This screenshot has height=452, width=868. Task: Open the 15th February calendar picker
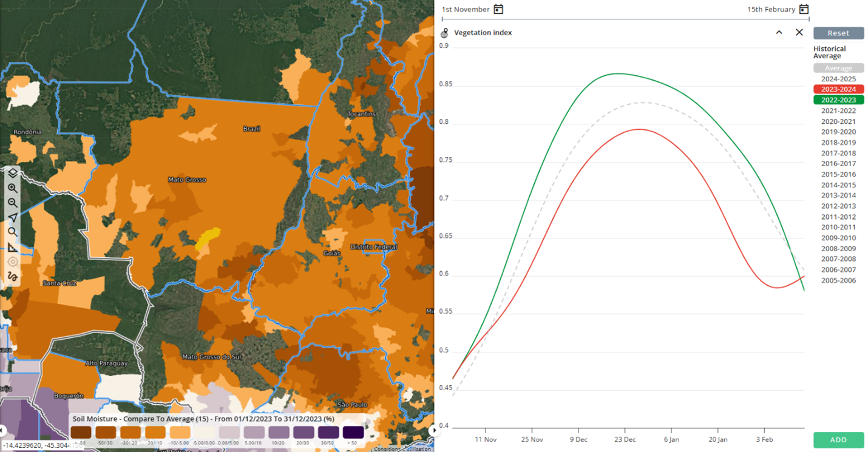pyautogui.click(x=804, y=9)
